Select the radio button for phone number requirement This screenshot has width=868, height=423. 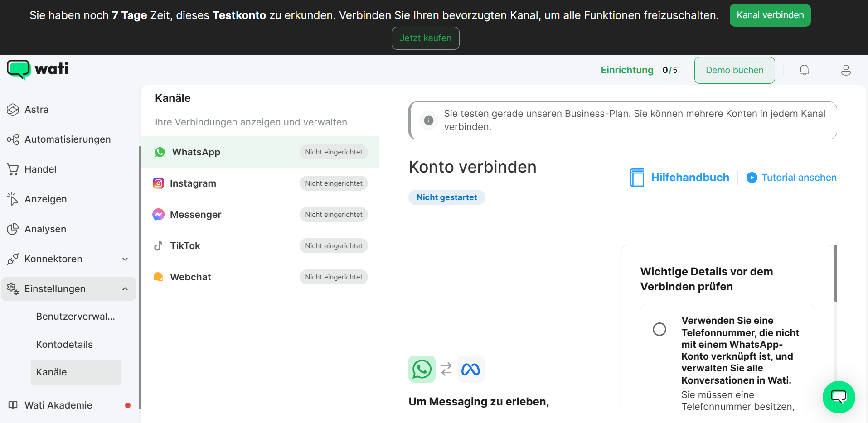659,329
